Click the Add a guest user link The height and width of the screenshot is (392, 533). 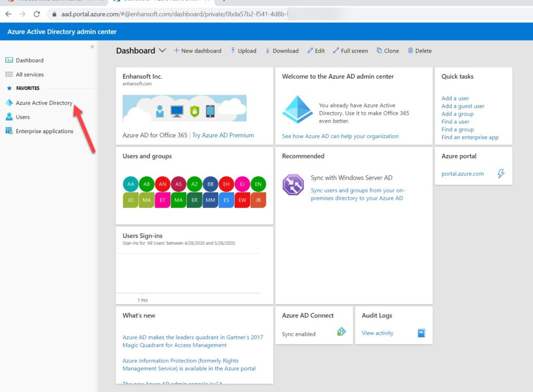[x=462, y=106]
